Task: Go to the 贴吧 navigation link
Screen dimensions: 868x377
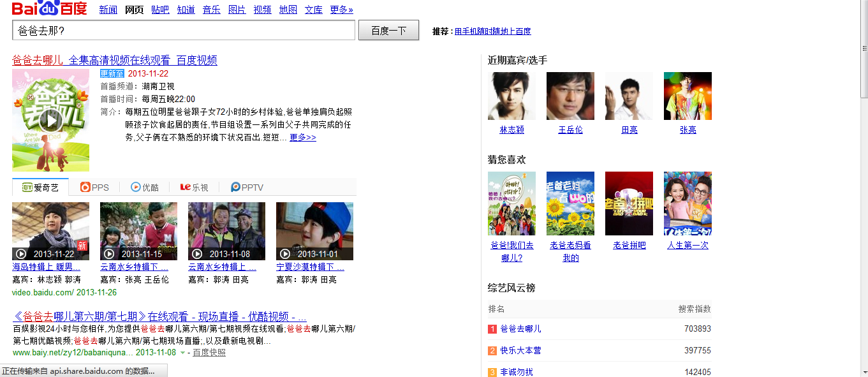Action: click(160, 10)
